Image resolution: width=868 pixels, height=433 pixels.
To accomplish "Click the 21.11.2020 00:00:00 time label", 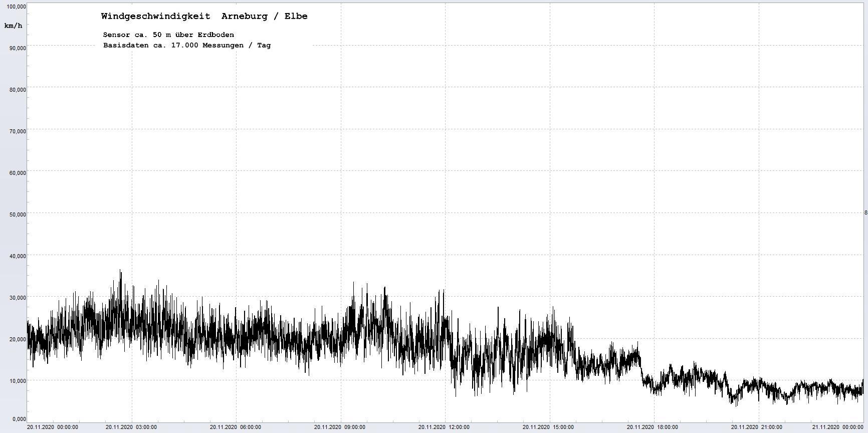I will [x=837, y=427].
